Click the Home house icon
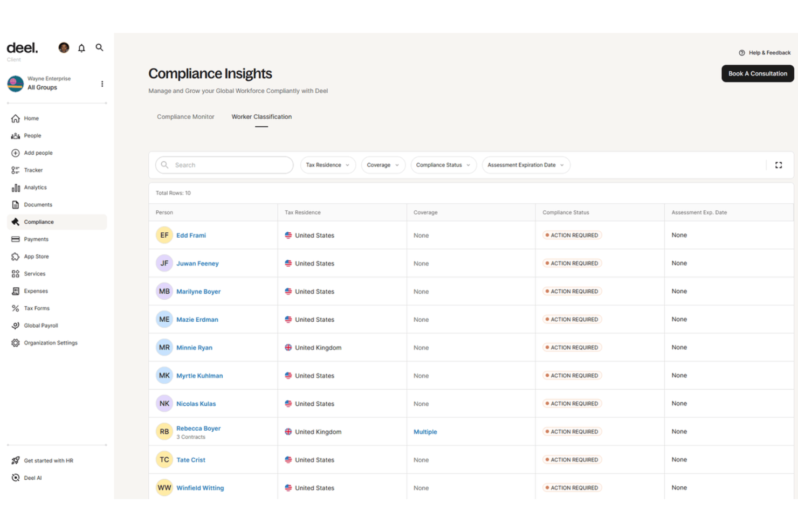Image resolution: width=798 pixels, height=532 pixels. (x=16, y=119)
